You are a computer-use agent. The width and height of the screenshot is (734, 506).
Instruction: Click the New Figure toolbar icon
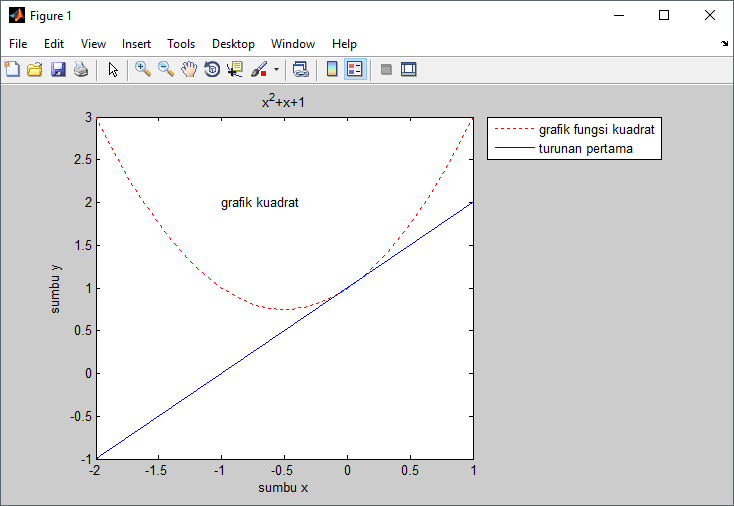[12, 69]
